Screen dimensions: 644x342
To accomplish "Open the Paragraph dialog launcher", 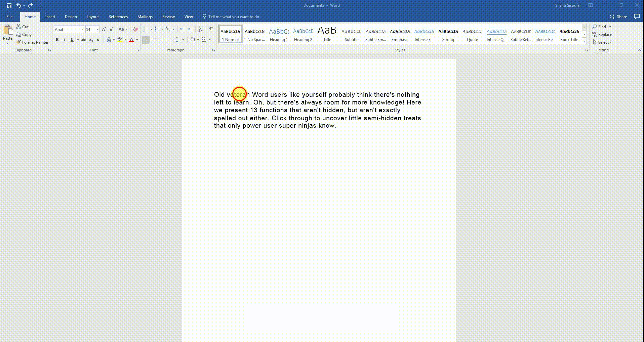I will pos(213,50).
